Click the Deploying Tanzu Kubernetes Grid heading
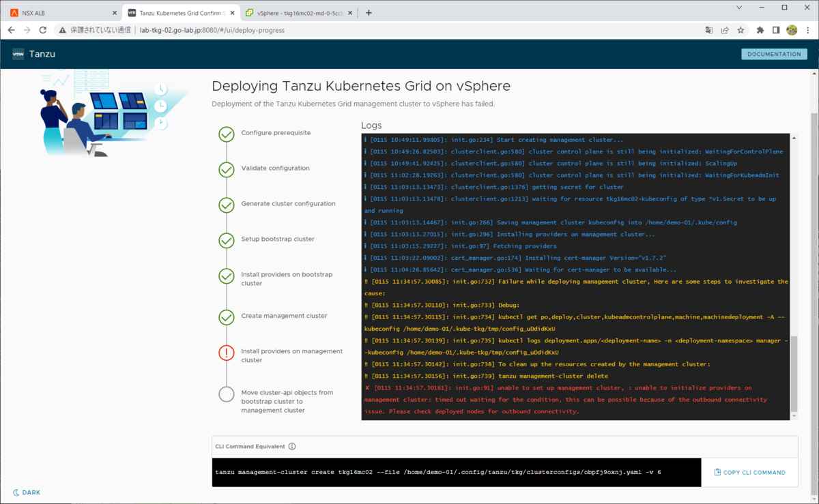This screenshot has height=504, width=819. (x=361, y=86)
